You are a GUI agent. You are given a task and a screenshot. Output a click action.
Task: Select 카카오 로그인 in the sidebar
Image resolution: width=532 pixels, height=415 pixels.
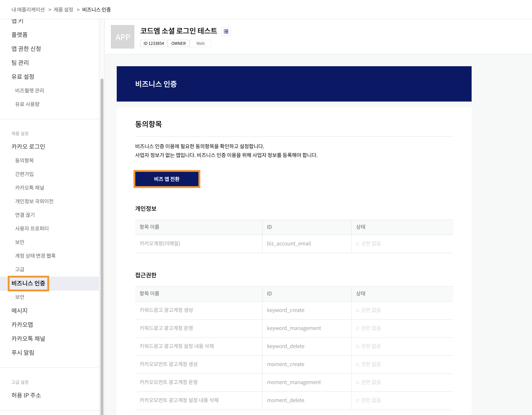coord(28,147)
